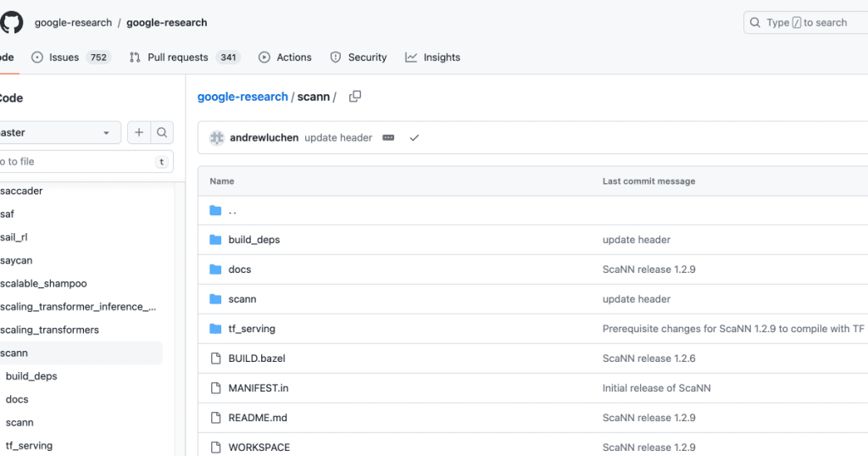Click the build_deps folder icon
The image size is (868, 456).
(x=216, y=240)
